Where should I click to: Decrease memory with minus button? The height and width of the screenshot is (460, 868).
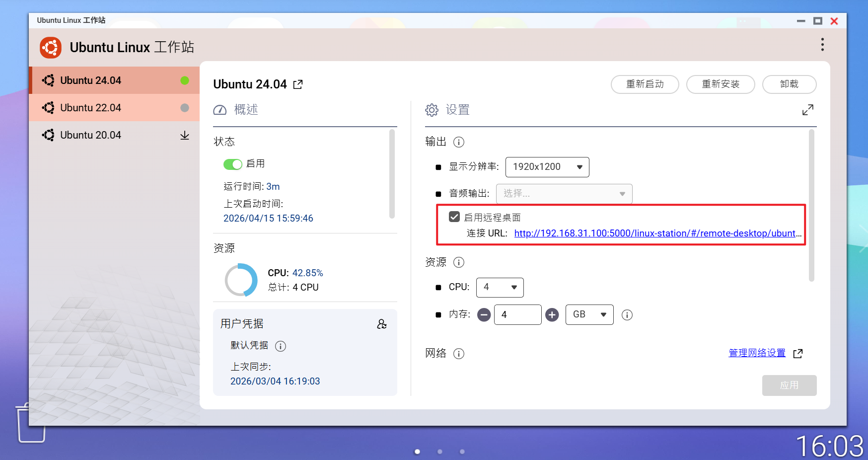484,315
